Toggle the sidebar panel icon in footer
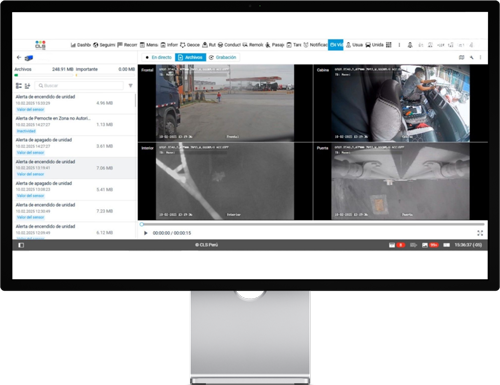 pyautogui.click(x=21, y=245)
